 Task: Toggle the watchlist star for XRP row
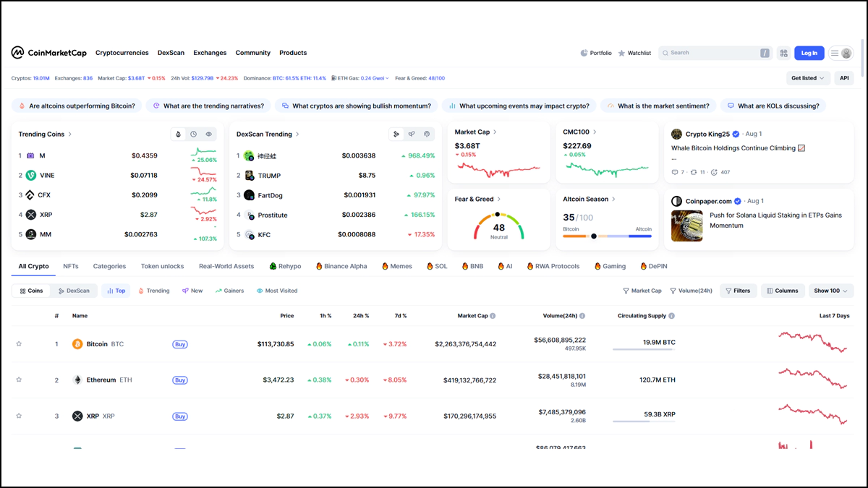point(20,416)
